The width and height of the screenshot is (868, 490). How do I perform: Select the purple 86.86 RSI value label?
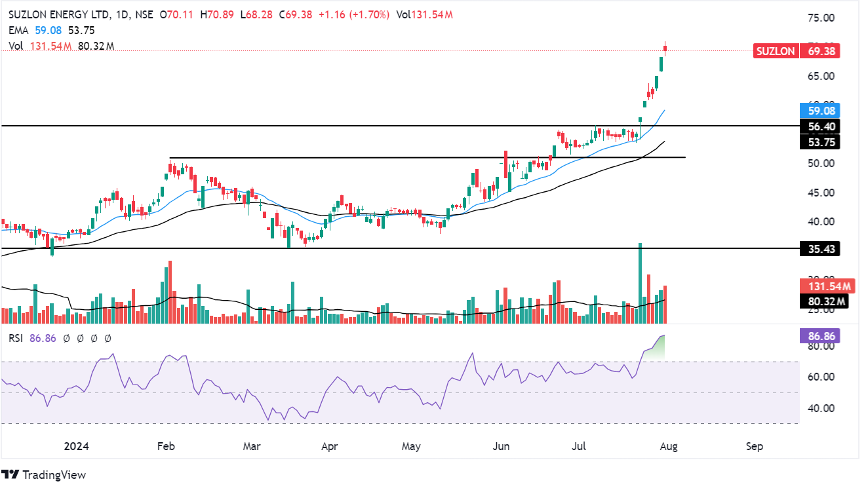point(819,337)
